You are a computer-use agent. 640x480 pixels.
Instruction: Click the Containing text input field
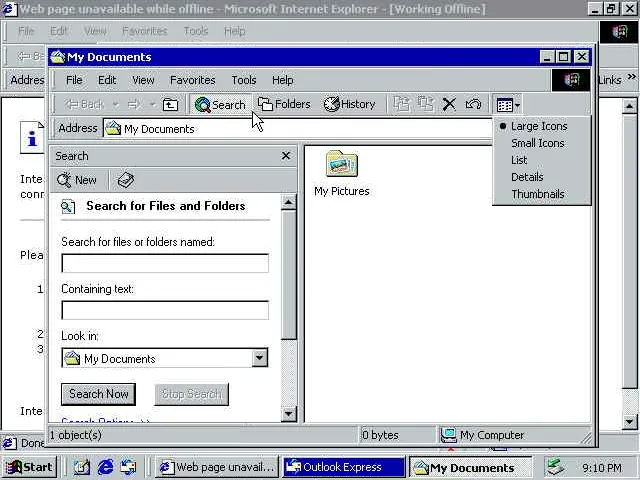(165, 310)
